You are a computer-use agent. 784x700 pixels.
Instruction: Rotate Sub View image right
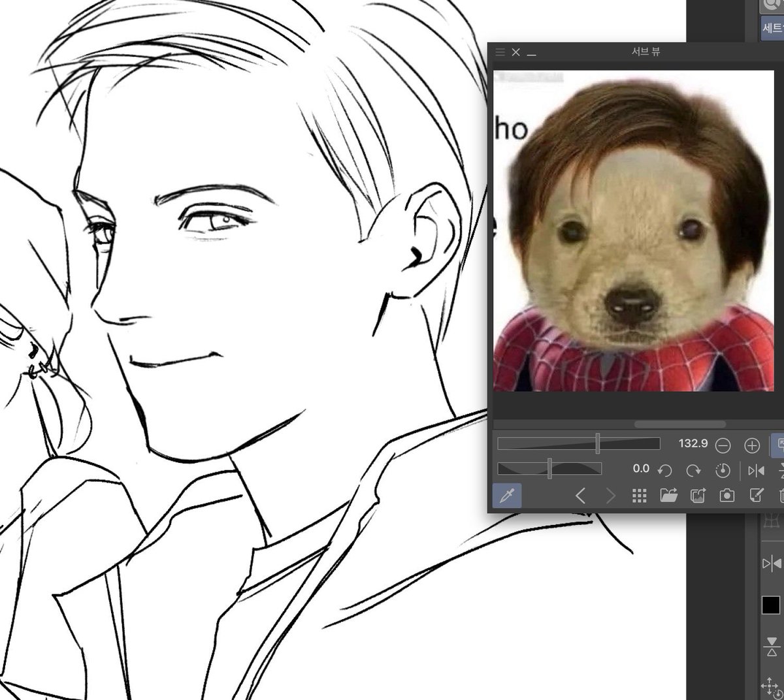coord(693,470)
